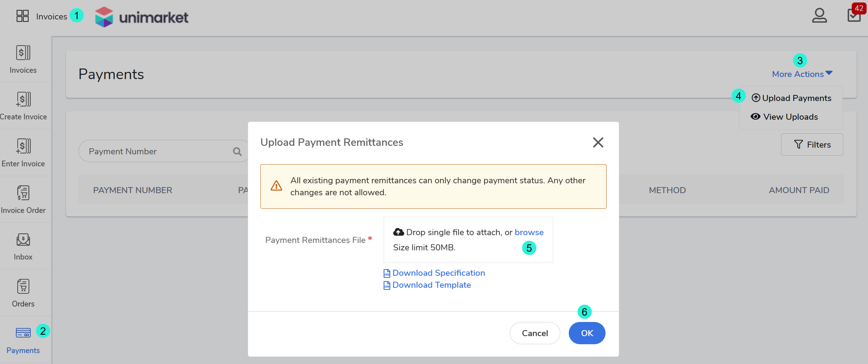Screen dimensions: 868x364
Task: Open the tasks notification icon
Action: coord(854,15)
